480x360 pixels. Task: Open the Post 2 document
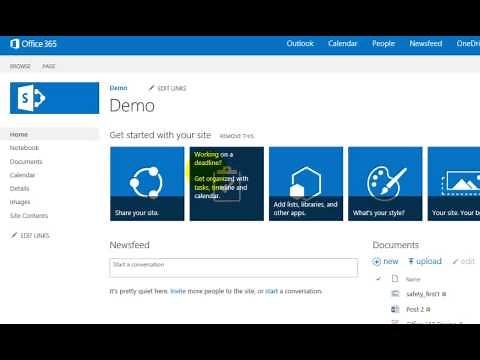(415, 309)
